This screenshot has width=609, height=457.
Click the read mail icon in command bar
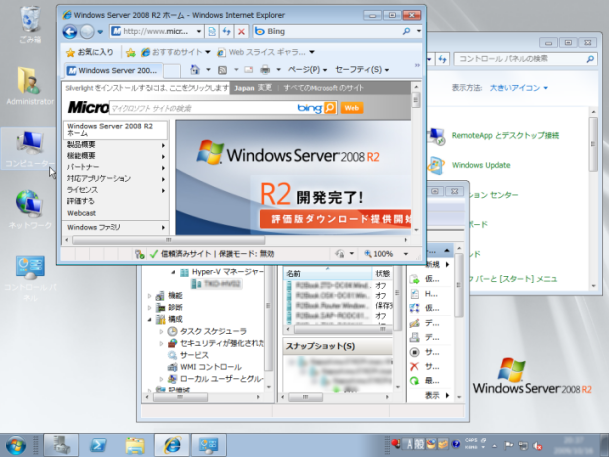[x=249, y=70]
